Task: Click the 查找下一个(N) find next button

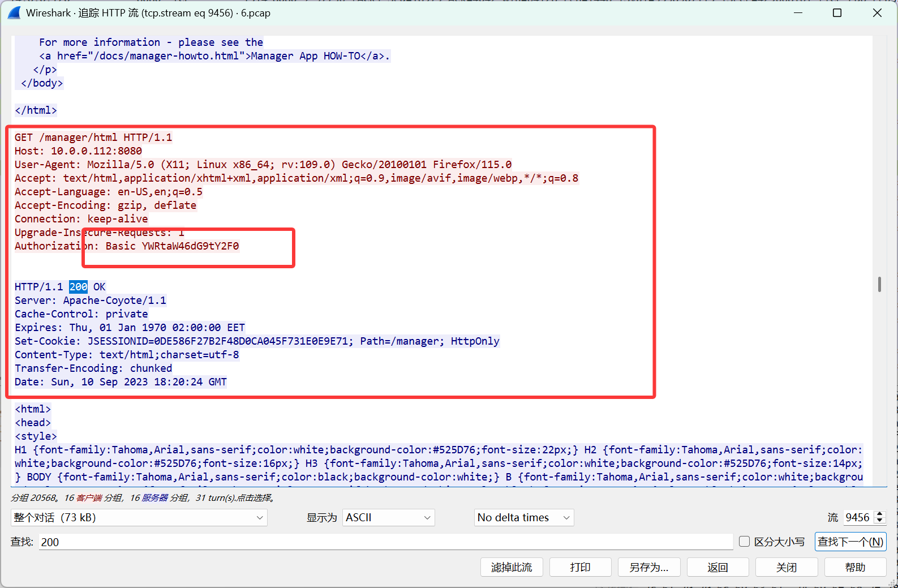Action: 850,542
